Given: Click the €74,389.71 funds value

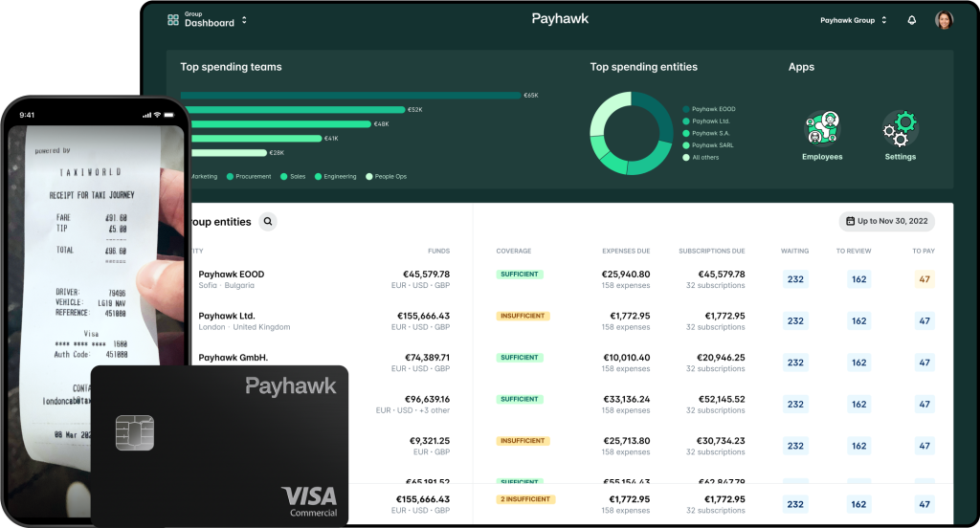Looking at the screenshot, I should coord(427,358).
